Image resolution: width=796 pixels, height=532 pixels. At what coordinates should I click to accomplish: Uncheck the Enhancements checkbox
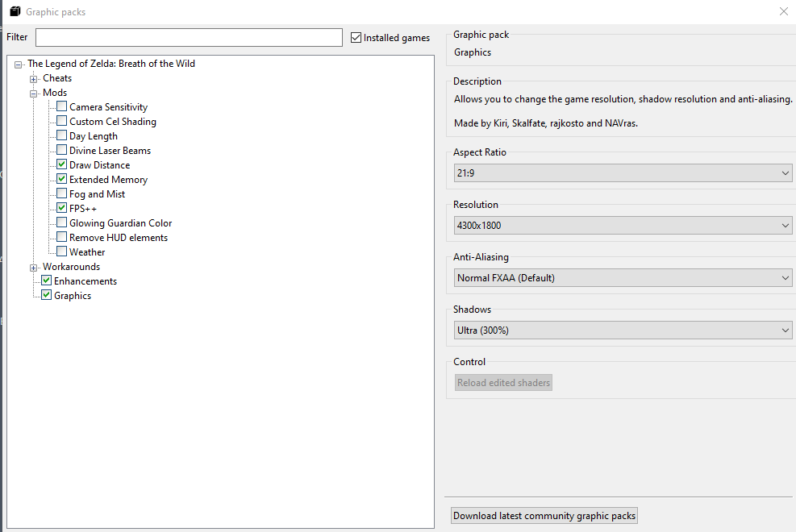pos(46,281)
